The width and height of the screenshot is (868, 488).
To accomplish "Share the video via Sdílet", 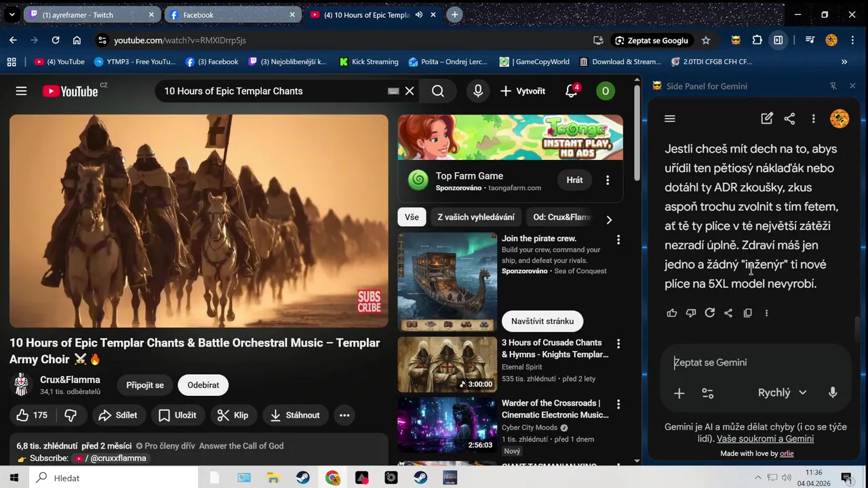I will [118, 415].
